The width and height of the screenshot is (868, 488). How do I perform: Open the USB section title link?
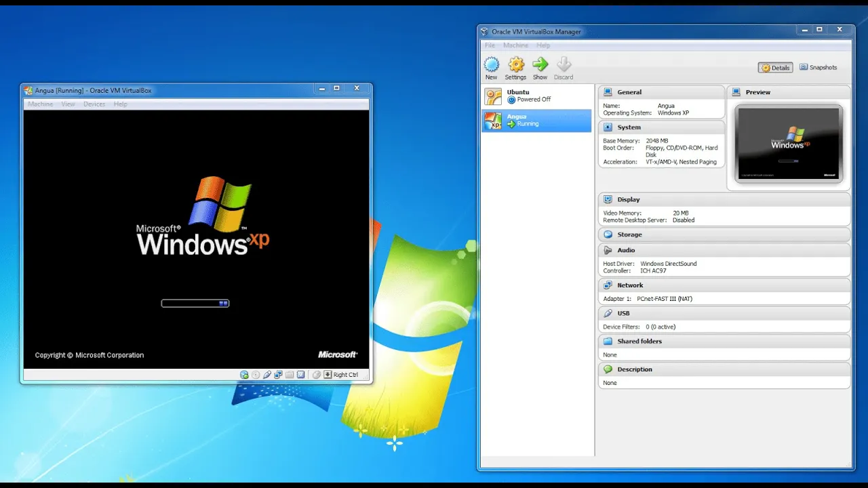(623, 313)
